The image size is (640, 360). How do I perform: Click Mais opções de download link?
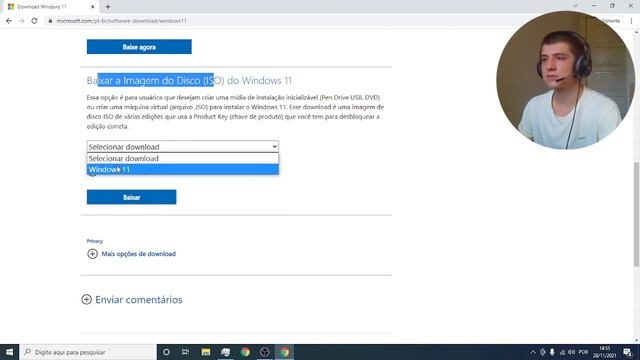[x=138, y=254]
